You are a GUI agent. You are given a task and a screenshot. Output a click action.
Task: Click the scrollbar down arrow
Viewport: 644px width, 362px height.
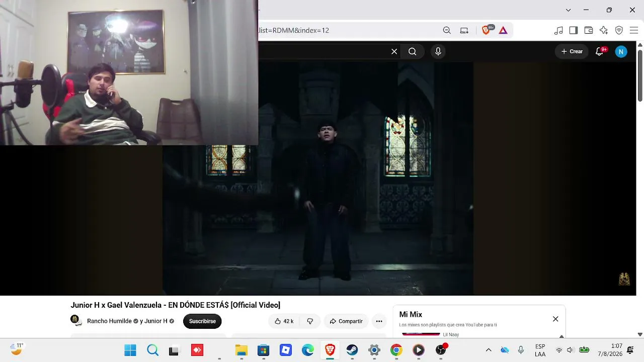(x=640, y=334)
